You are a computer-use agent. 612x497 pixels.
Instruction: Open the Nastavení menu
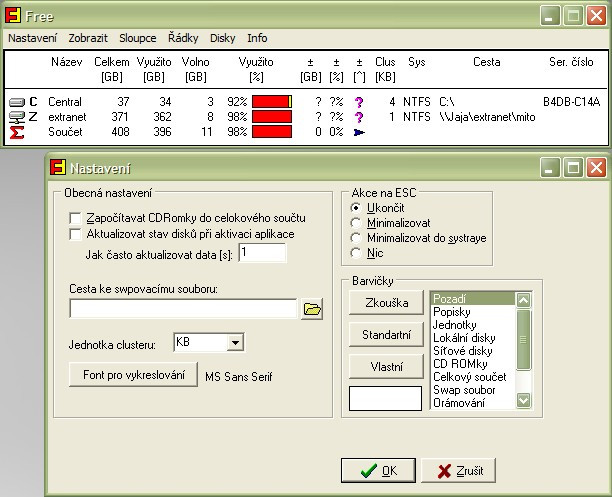(32, 38)
